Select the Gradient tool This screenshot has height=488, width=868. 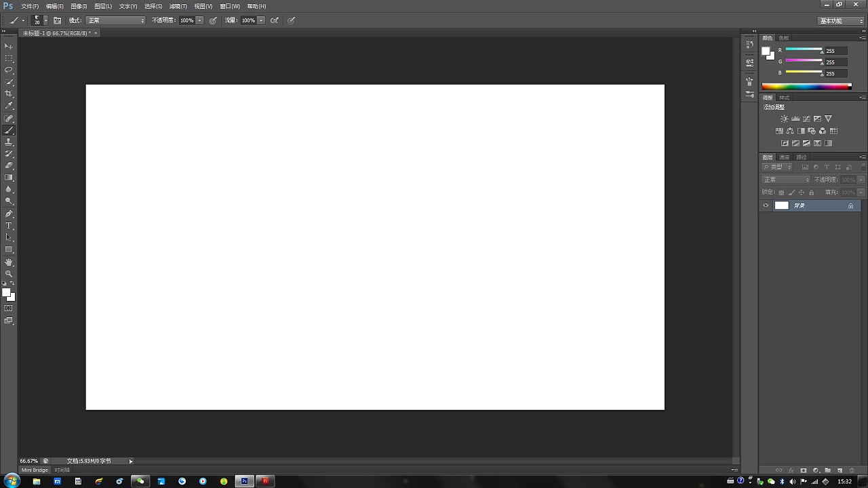point(9,178)
